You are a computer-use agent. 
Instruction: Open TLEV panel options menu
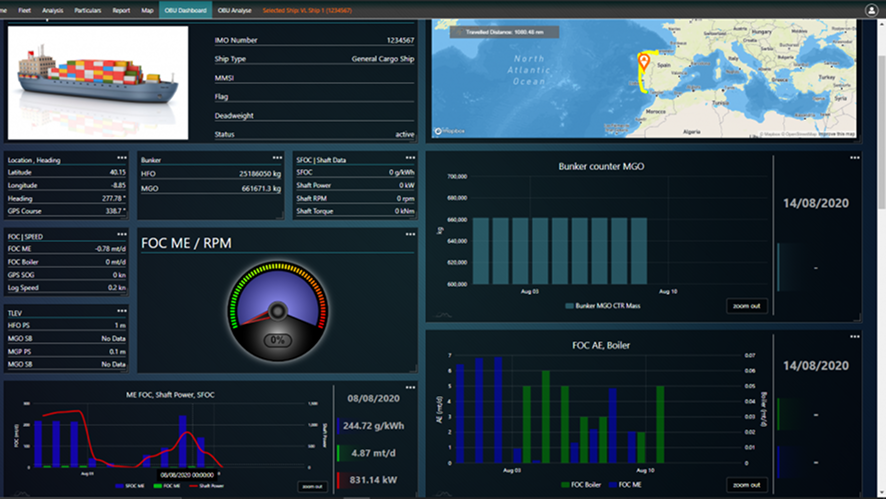click(x=121, y=311)
